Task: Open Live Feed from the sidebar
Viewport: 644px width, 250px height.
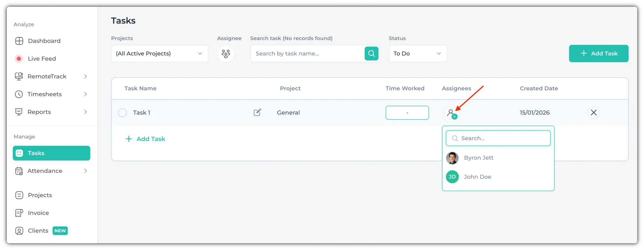Action: tap(42, 59)
